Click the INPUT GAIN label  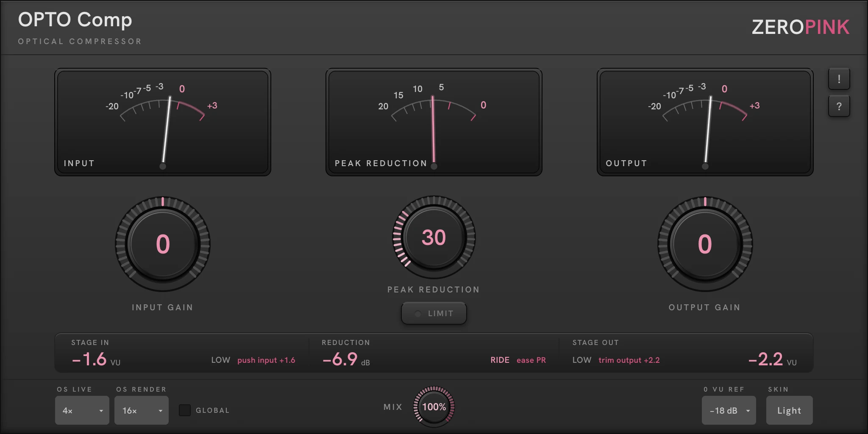tap(162, 307)
